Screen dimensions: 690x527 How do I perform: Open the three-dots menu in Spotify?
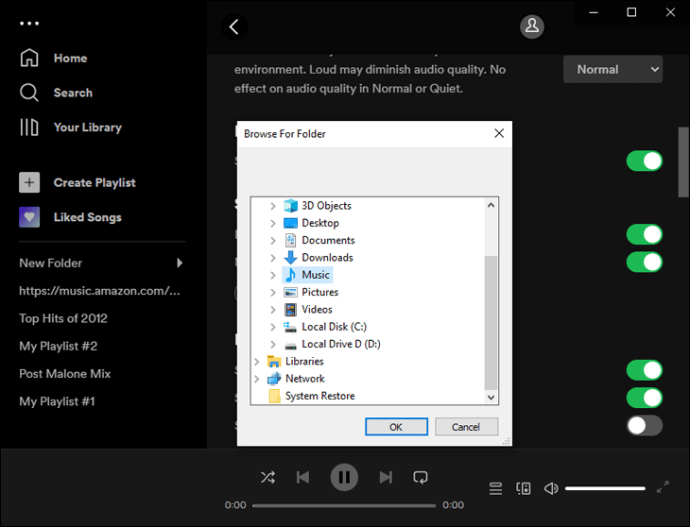[x=29, y=23]
